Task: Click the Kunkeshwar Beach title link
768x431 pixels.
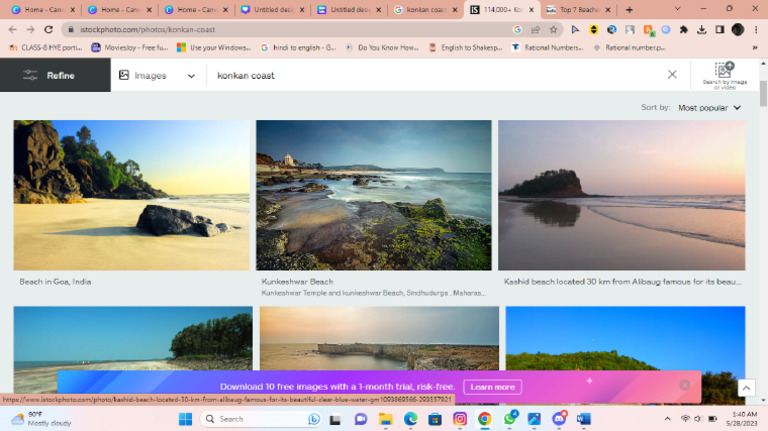Action: 297,282
